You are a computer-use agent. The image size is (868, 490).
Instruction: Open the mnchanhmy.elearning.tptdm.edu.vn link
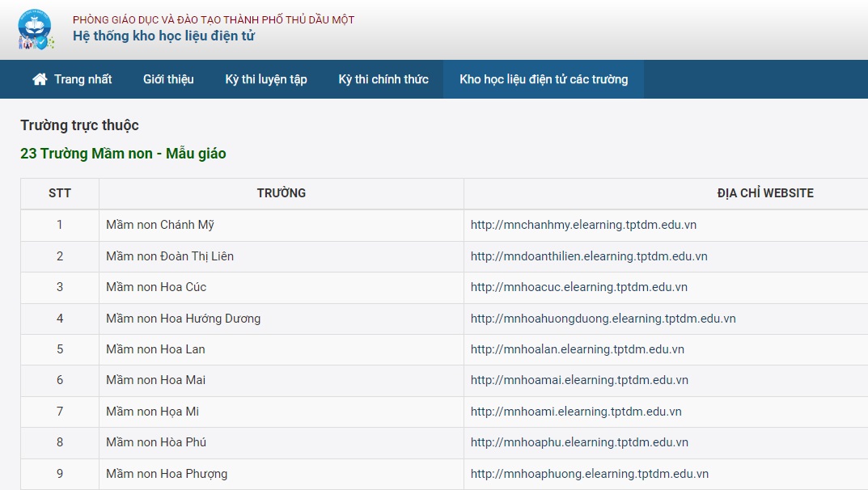[x=583, y=225]
